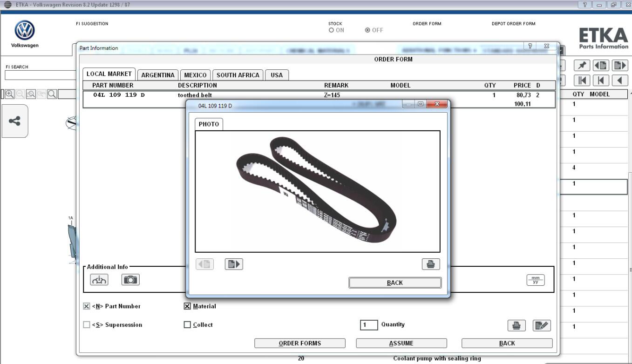Open the information icon under Additional Info
632x364 pixels.
[99, 279]
